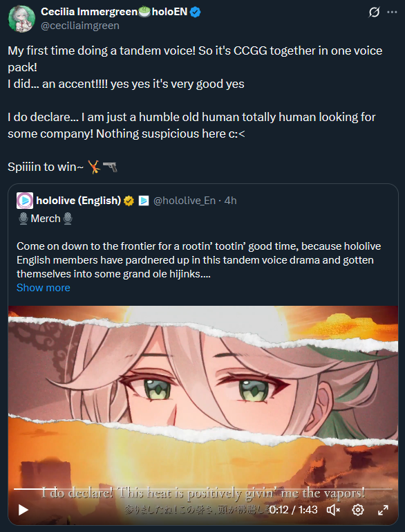Click the gold verified badge next to hololive
Viewport: 405px width, 532px height.
tap(129, 201)
